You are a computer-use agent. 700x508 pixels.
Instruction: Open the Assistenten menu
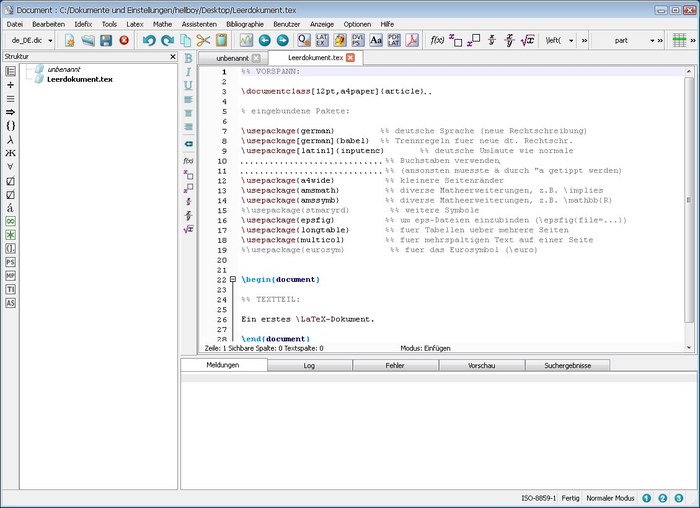pyautogui.click(x=199, y=24)
